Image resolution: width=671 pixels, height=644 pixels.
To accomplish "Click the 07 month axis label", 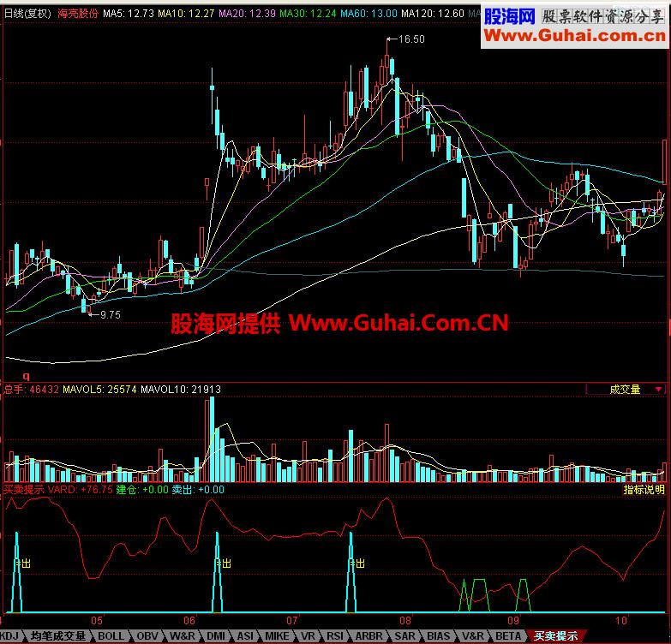I will pyautogui.click(x=292, y=621).
